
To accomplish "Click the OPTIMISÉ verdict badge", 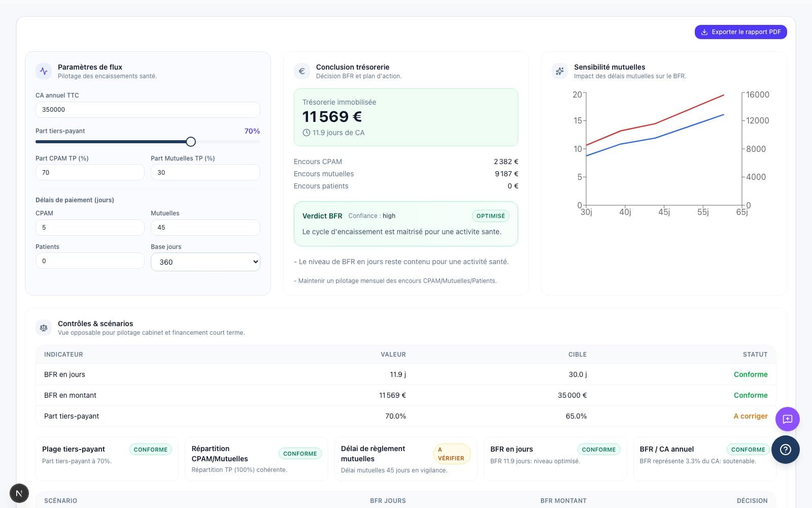I will pyautogui.click(x=490, y=216).
